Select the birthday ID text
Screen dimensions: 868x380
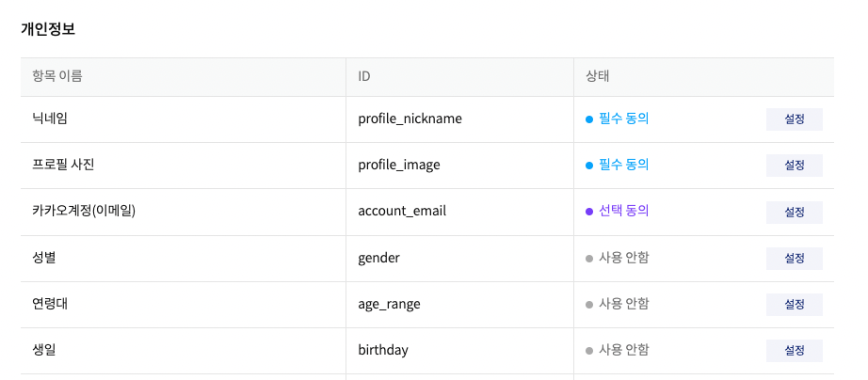coord(383,350)
